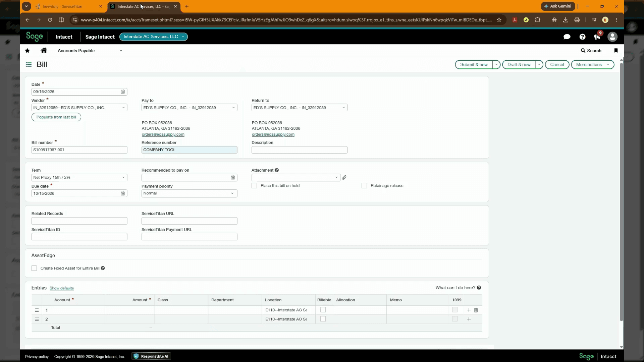
Task: Tick the Billable checkbox in row 2
Action: (323, 319)
